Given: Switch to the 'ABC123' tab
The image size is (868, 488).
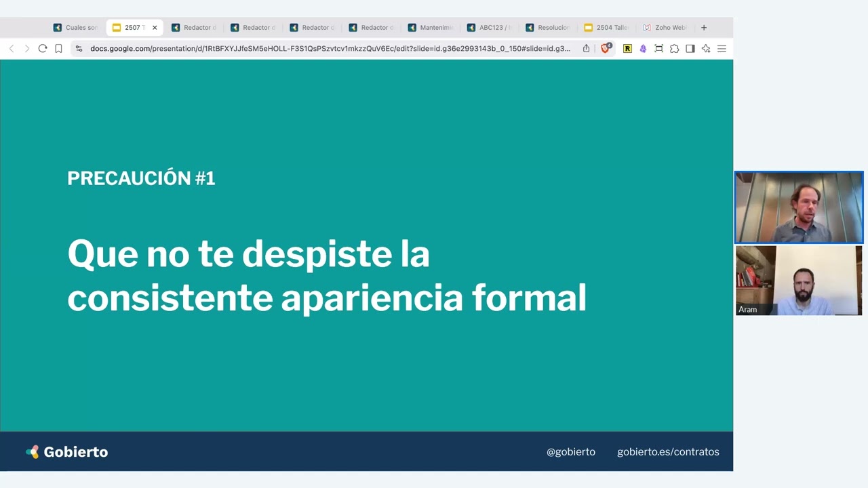Looking at the screenshot, I should coord(490,28).
